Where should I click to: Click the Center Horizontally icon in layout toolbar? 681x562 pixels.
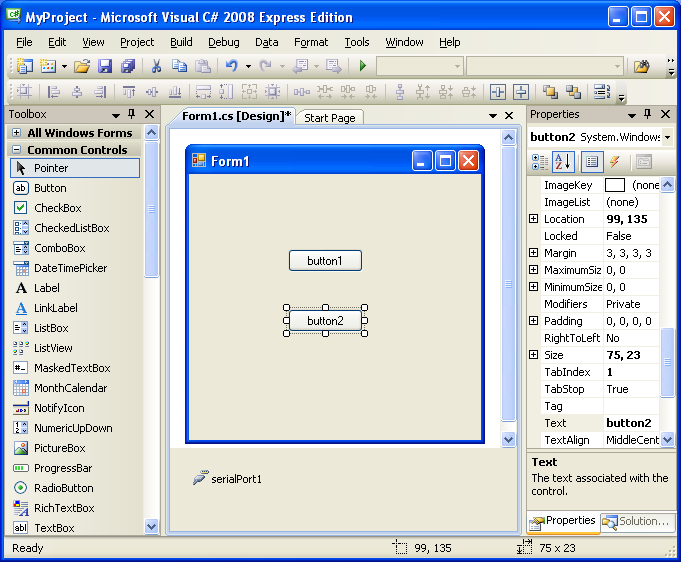click(498, 92)
